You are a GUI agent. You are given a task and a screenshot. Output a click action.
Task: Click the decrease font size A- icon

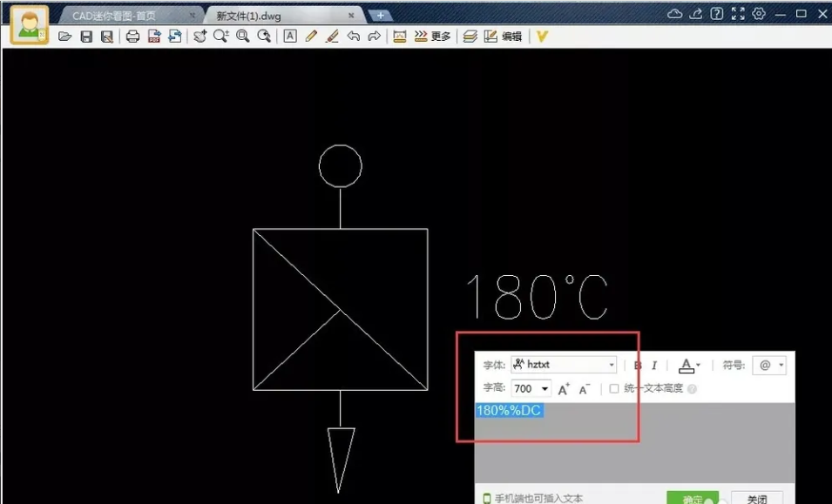pyautogui.click(x=585, y=389)
